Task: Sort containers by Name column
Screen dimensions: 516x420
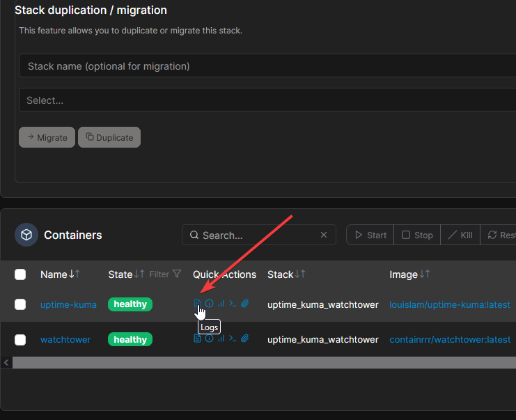Action: 54,274
